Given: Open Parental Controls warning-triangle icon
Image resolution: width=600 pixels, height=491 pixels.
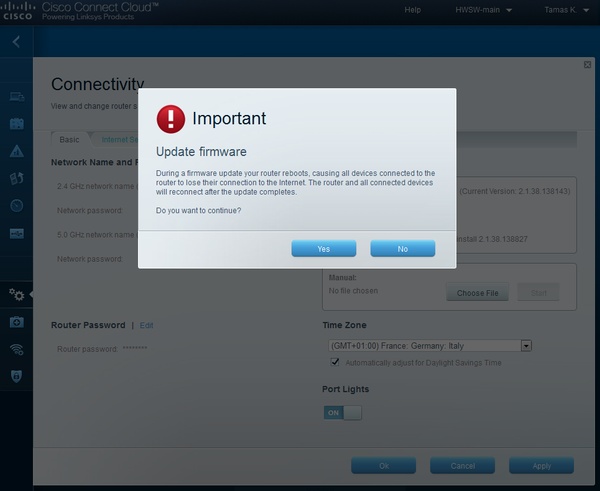Looking at the screenshot, I should click(16, 151).
